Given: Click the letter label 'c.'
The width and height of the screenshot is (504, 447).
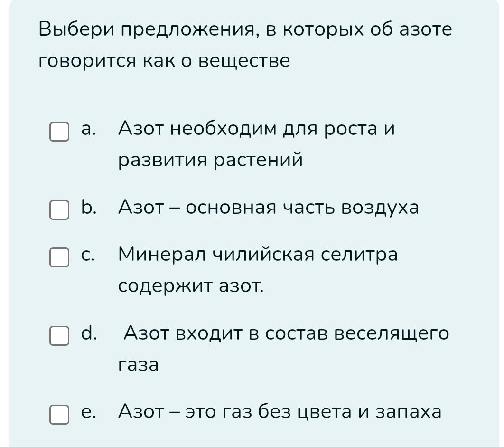Looking at the screenshot, I should click(x=88, y=255).
